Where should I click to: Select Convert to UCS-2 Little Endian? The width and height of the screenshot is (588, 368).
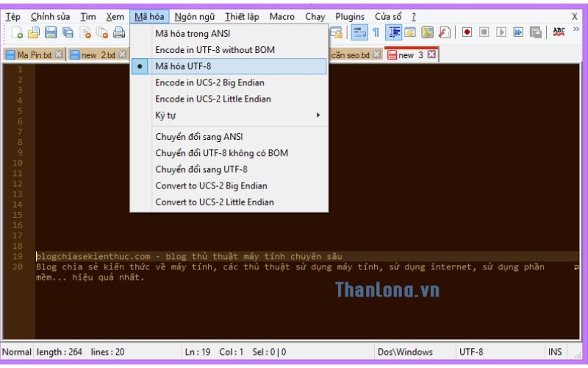215,202
